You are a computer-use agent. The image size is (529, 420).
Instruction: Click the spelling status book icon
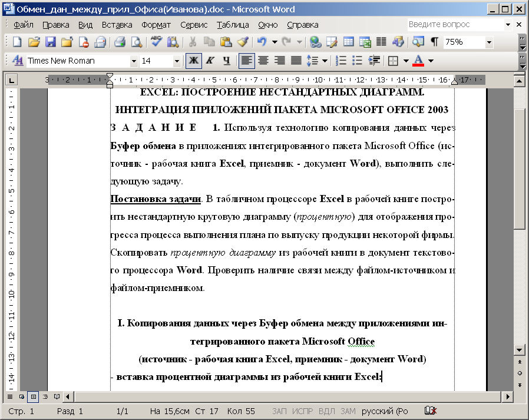[x=431, y=411]
